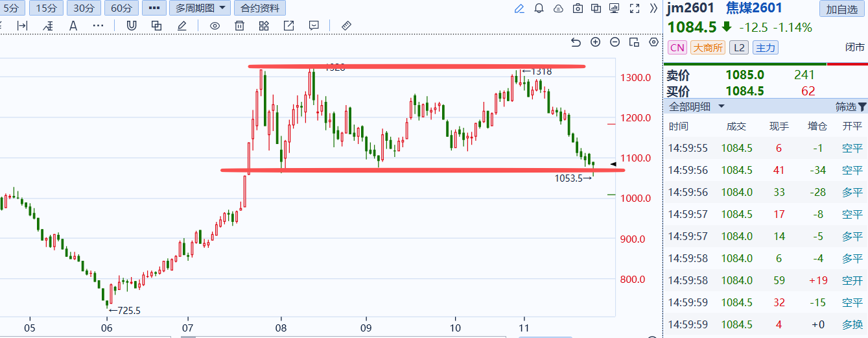Zoom in the chart with plus icon
This screenshot has height=338, width=868.
pyautogui.click(x=595, y=42)
